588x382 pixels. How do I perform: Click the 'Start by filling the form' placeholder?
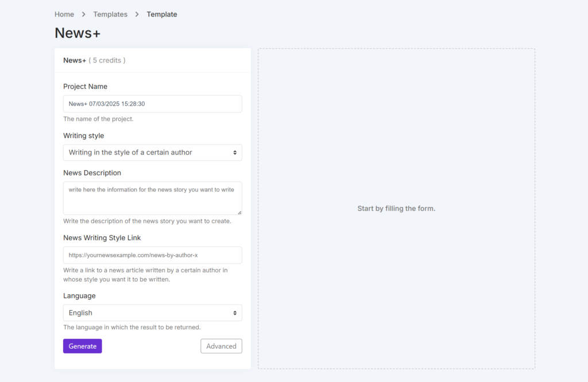pos(396,209)
